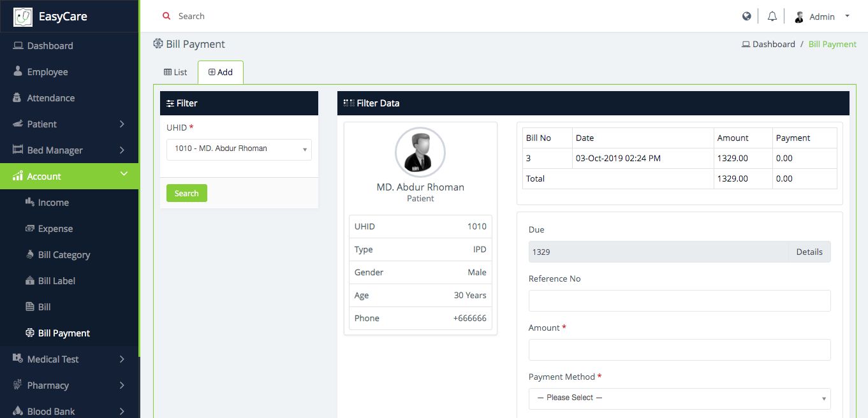Open the globe language icon
868x418 pixels.
click(x=747, y=17)
